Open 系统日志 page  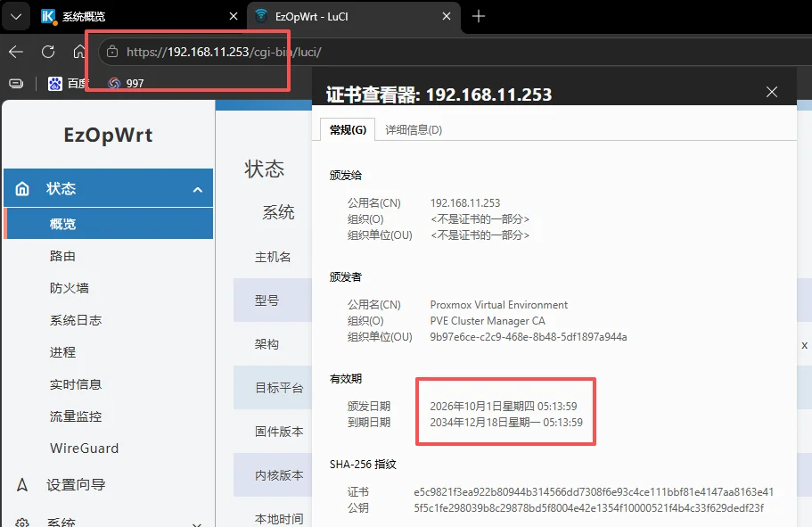click(76, 320)
